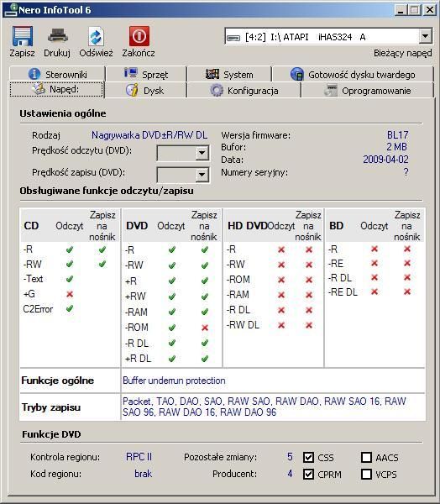Click the Producent value 4

[x=290, y=474]
